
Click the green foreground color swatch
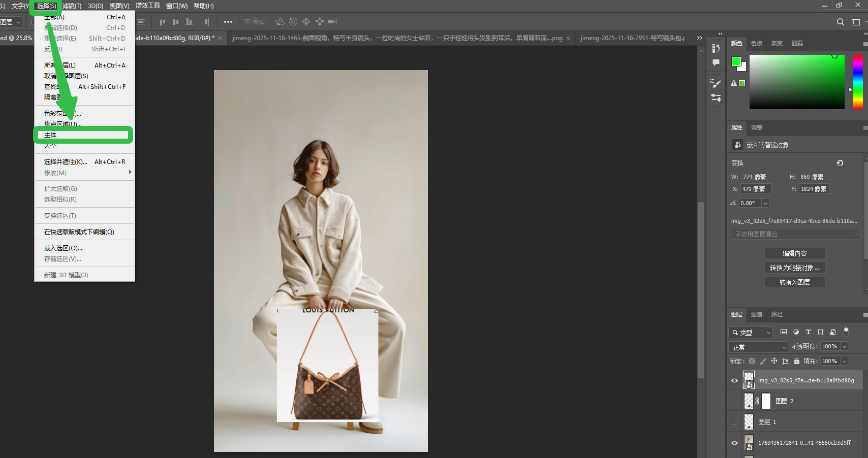736,61
